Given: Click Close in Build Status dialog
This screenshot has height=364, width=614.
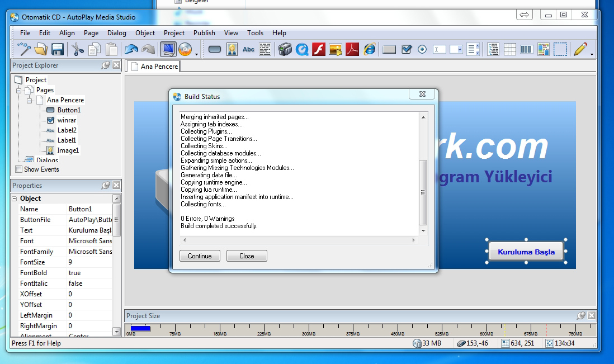Looking at the screenshot, I should [247, 256].
